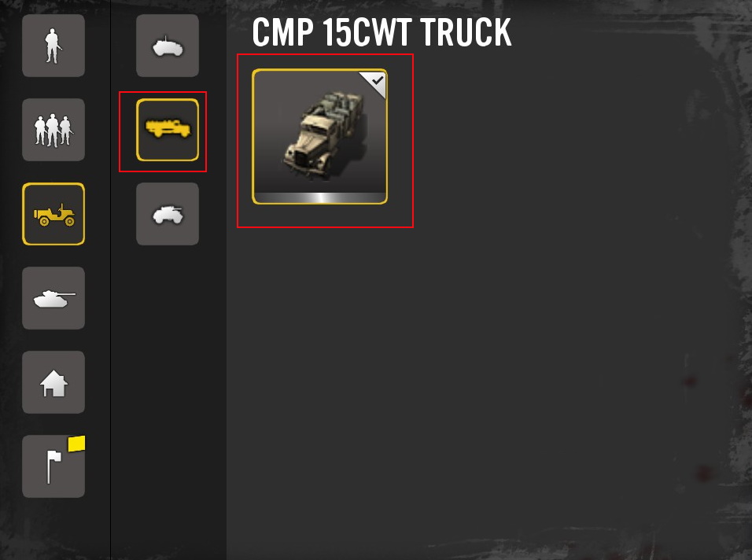Switch to the squad of soldiers tab

[x=53, y=130]
